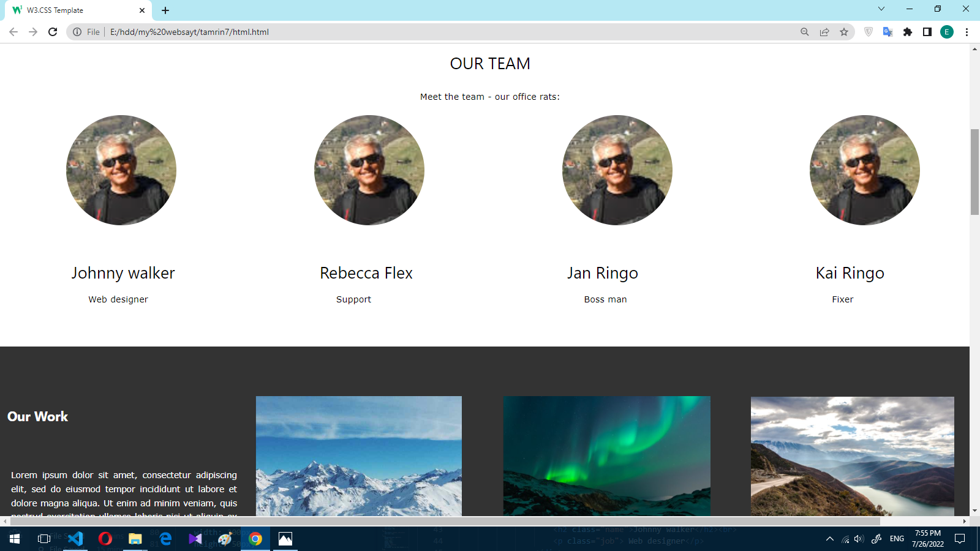Open Opera browser from taskbar

105,539
